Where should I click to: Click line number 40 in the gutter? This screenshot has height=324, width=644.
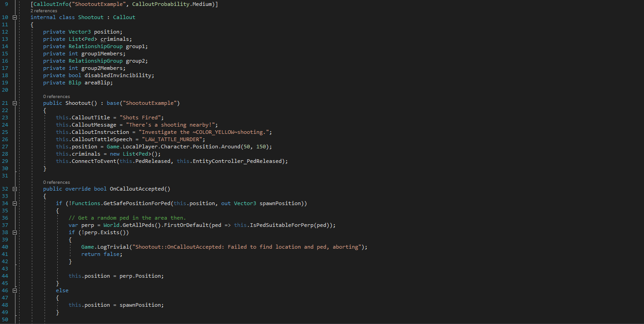click(5, 247)
